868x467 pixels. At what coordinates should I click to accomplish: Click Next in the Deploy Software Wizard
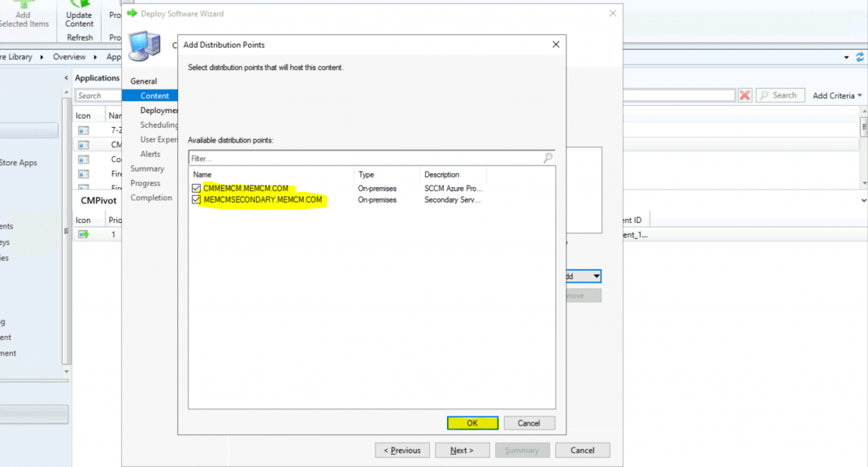click(x=462, y=450)
